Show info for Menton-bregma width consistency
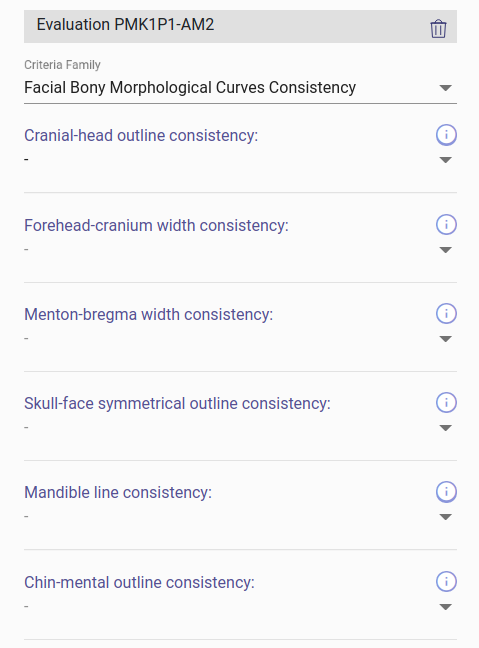The height and width of the screenshot is (648, 479). [446, 313]
